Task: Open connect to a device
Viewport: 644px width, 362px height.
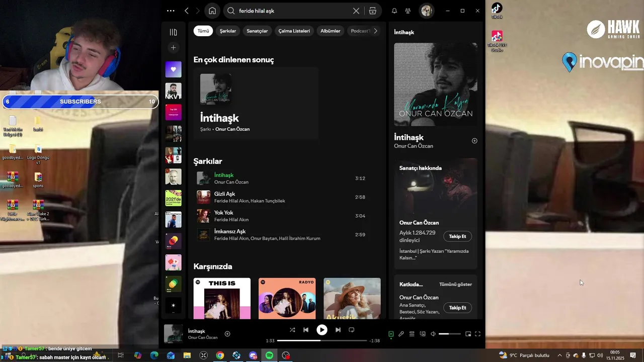Action: (x=423, y=334)
